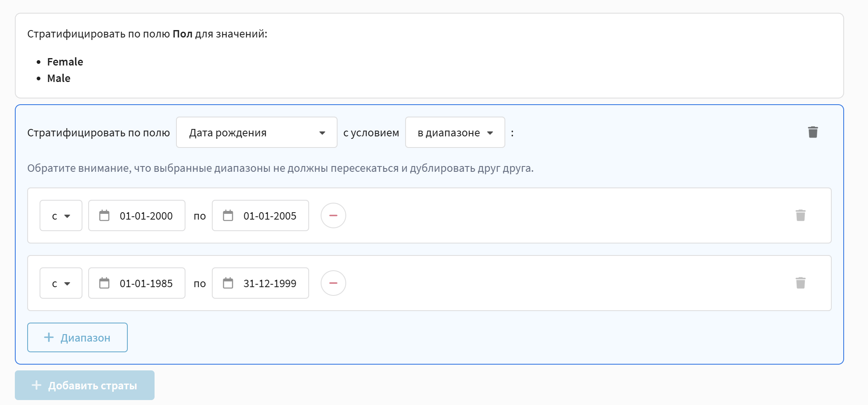The width and height of the screenshot is (868, 405).
Task: Expand the с dropdown in second range row
Action: 61,283
